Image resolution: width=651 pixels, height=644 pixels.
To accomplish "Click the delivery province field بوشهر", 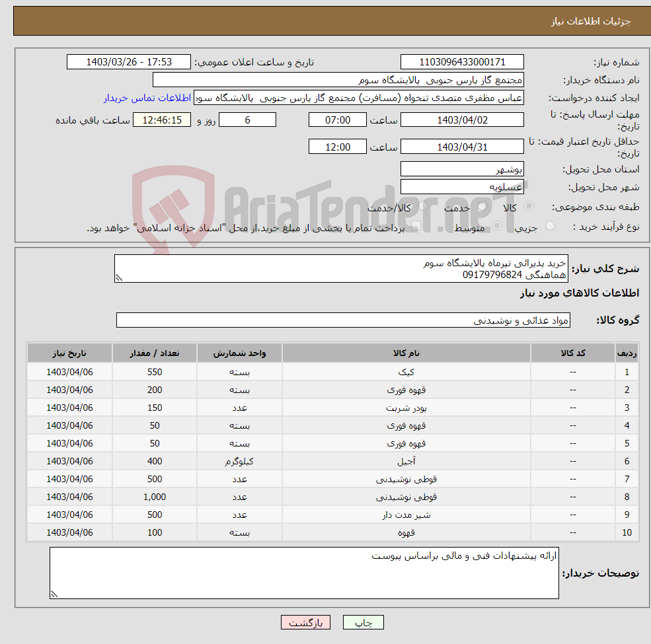I will [462, 169].
